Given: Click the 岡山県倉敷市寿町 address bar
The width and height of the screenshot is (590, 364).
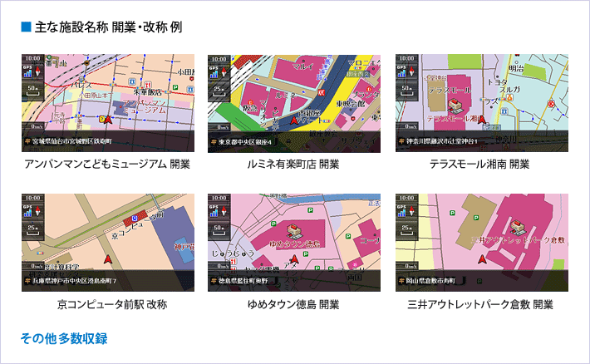Looking at the screenshot, I should pyautogui.click(x=482, y=281).
